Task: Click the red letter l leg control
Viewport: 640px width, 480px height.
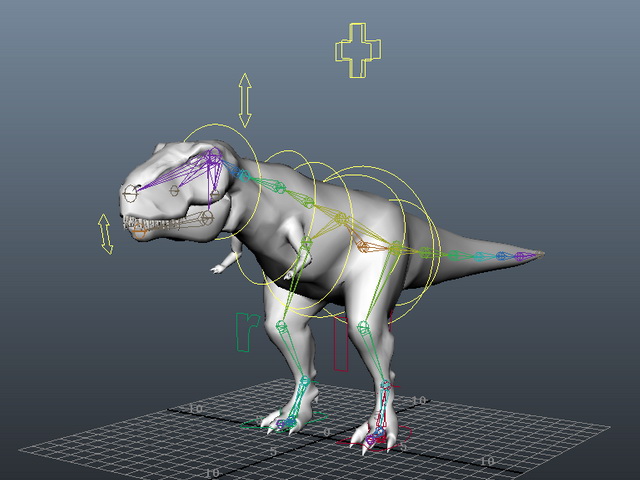Action: 341,343
